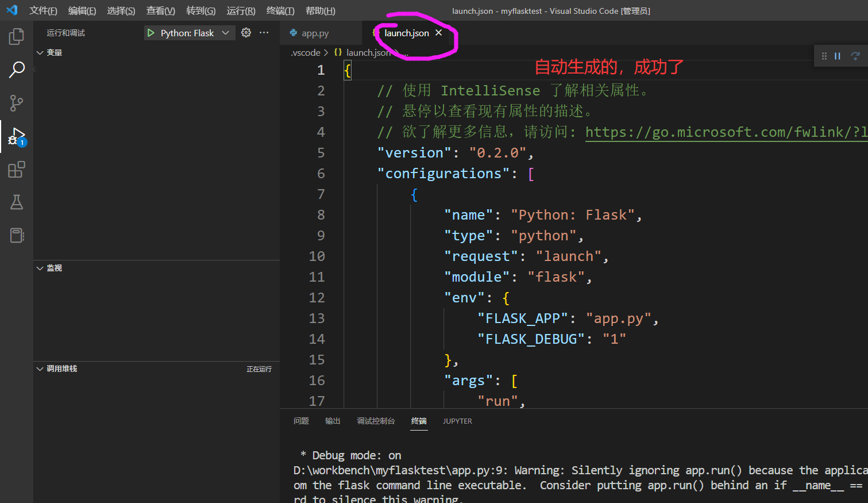868x503 pixels.
Task: Pause execution in debug toolbar
Action: [838, 56]
